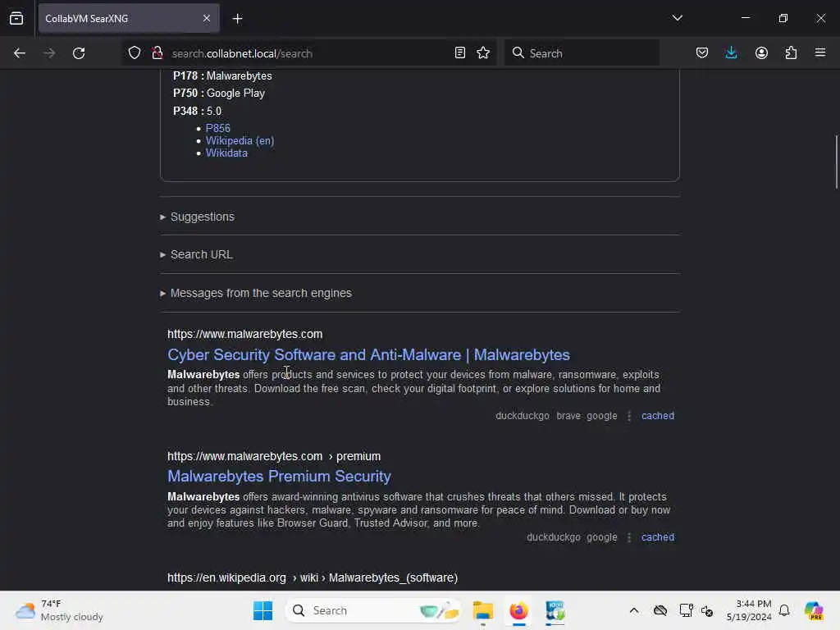
Task: Click the malwarebytes.com › premium URL
Action: pos(274,456)
